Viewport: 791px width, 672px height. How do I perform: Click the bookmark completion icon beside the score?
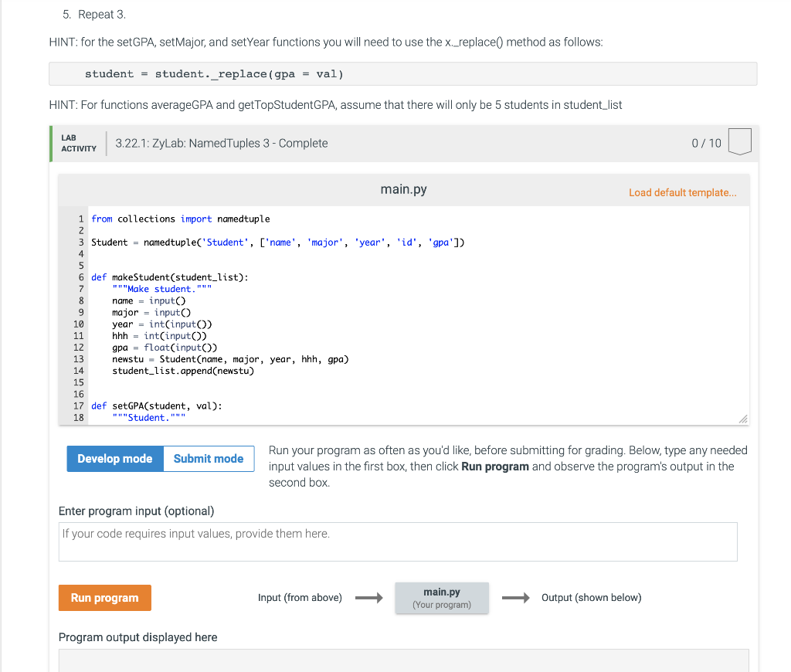[739, 141]
